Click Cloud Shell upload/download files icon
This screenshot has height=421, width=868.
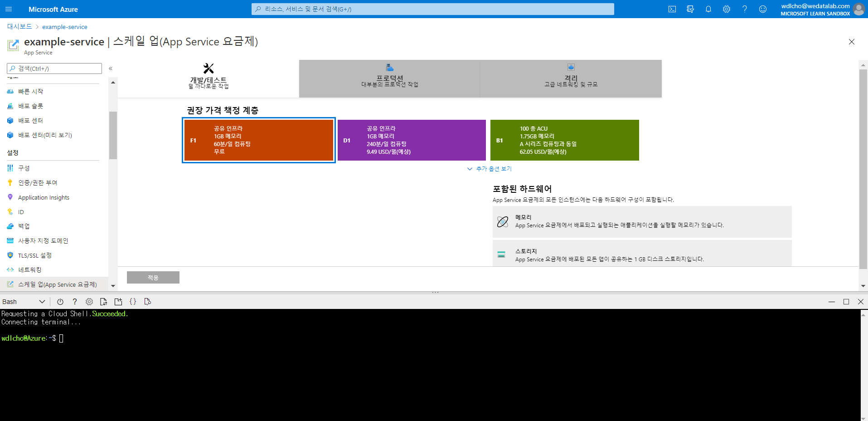coord(104,302)
